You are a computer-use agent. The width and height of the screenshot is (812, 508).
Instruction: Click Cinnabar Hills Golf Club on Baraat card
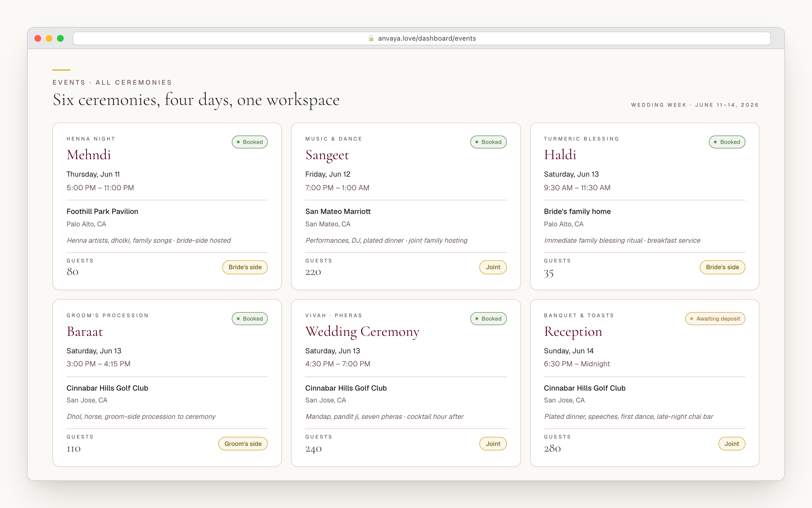[x=107, y=388]
